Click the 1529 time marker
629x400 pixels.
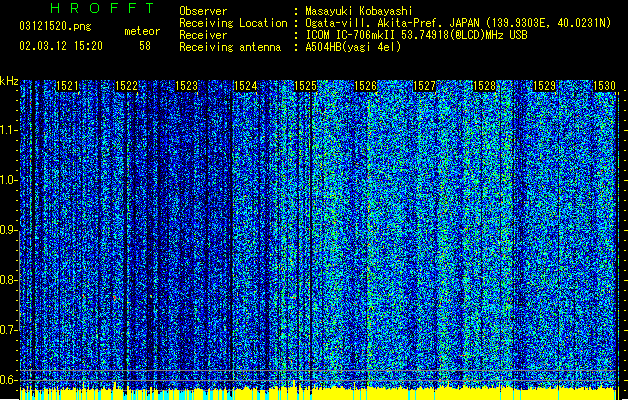[544, 86]
